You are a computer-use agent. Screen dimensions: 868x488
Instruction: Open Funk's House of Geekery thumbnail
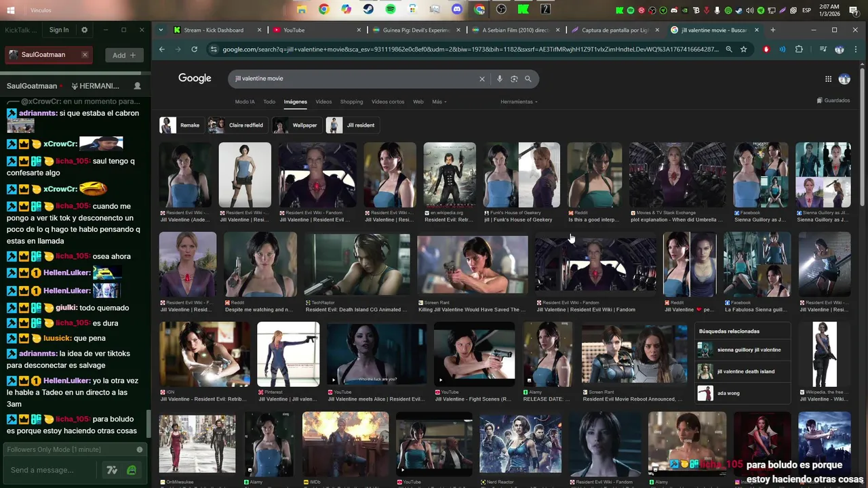[x=522, y=175]
